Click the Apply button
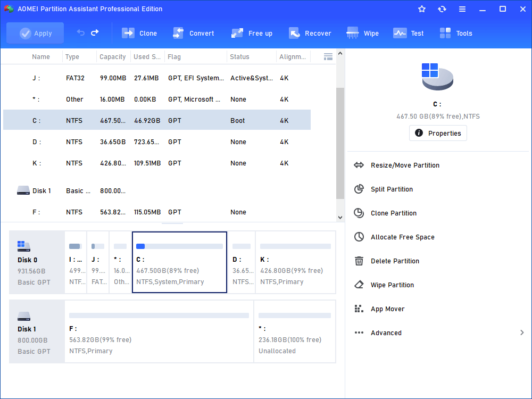The height and width of the screenshot is (399, 532). 35,33
